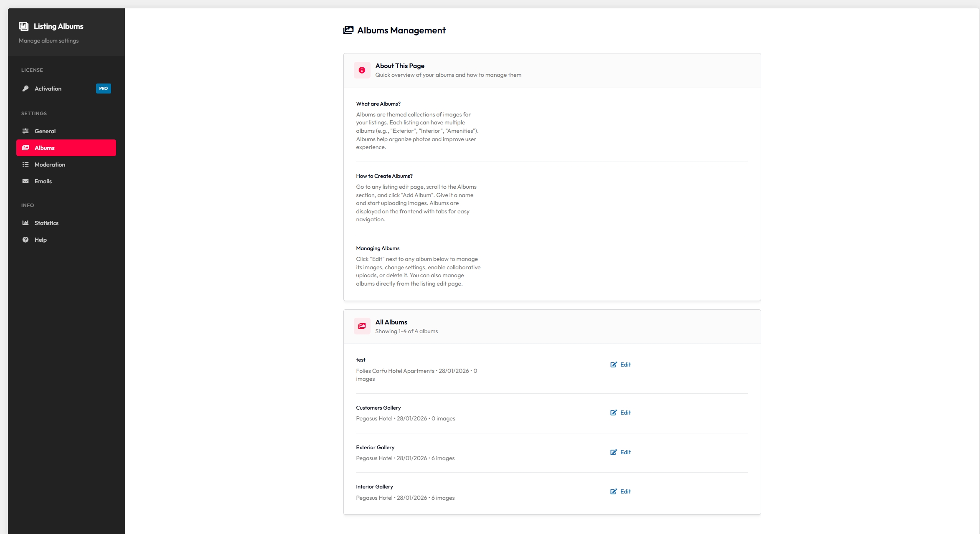Click the Emails envelope icon
The width and height of the screenshot is (980, 534).
pyautogui.click(x=25, y=181)
